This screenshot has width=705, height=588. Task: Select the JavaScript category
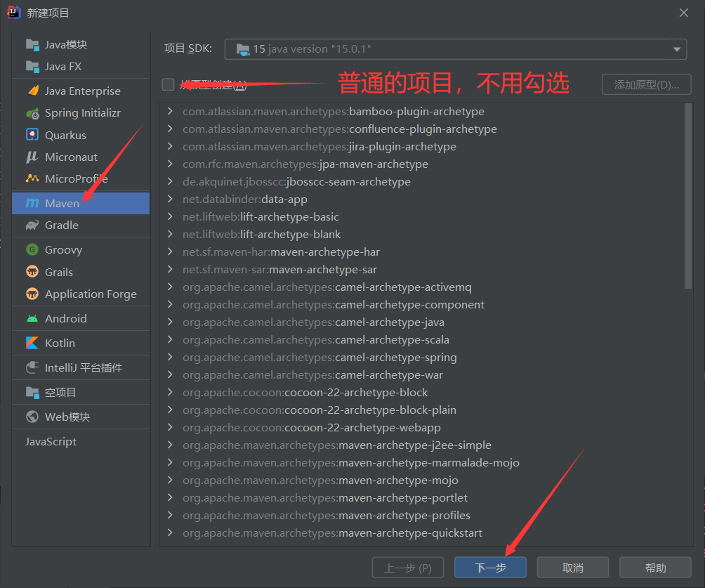point(81,441)
